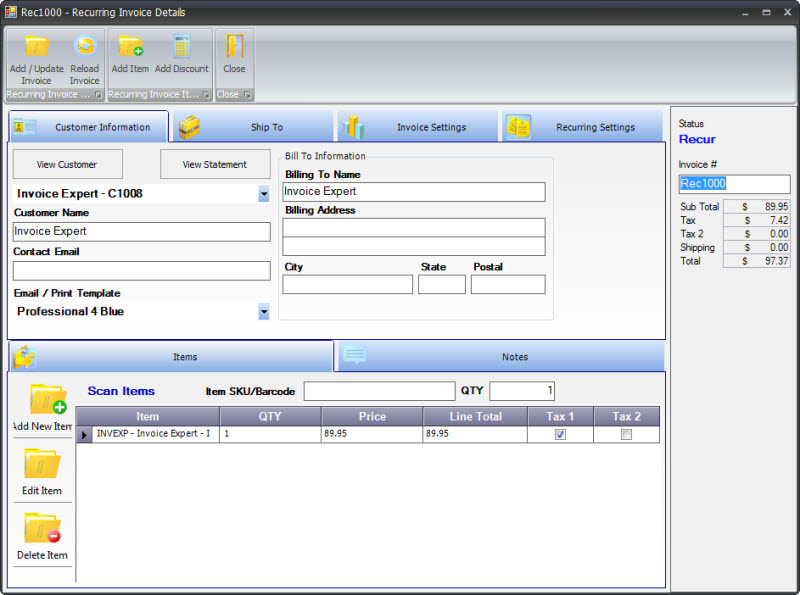This screenshot has width=800, height=595.
Task: Click the Add / Update Invoice folder icon
Action: (36, 46)
